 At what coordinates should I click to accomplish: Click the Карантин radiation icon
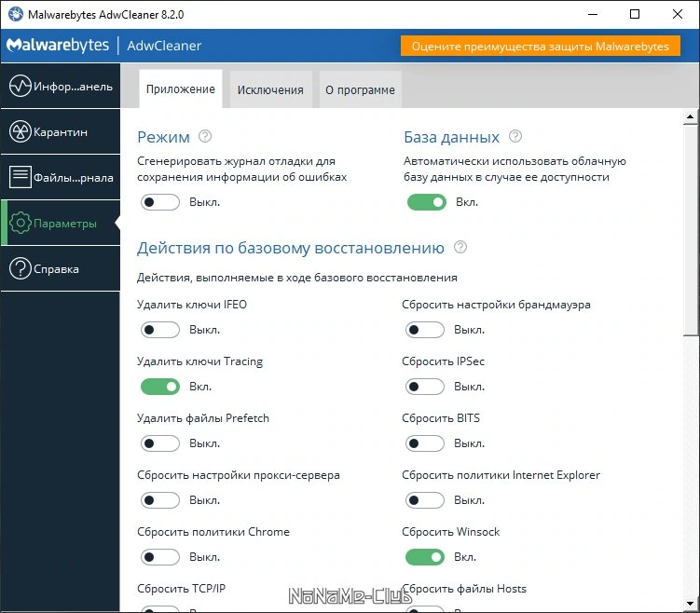tap(21, 131)
